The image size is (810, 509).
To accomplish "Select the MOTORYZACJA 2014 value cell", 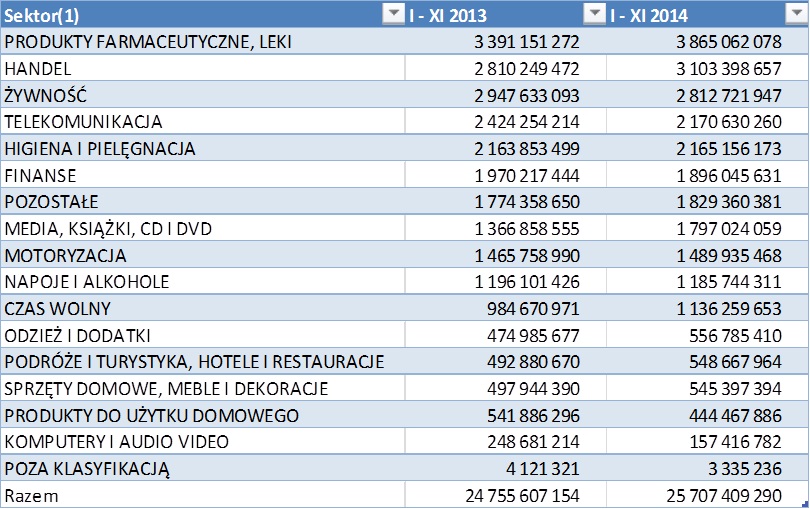I will [711, 255].
